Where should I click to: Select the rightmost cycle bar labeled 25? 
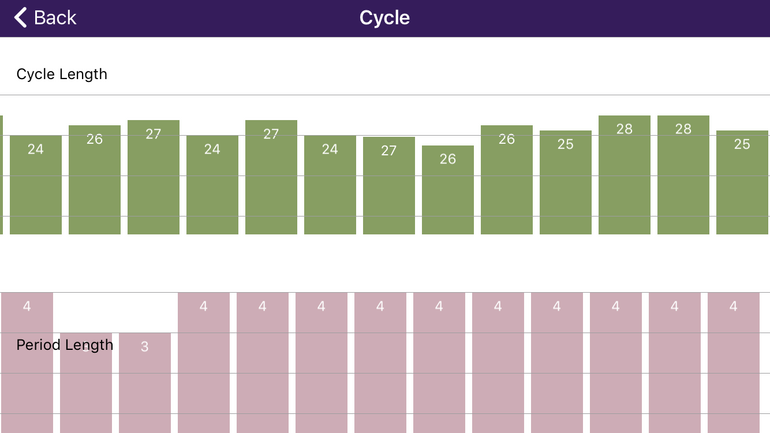pyautogui.click(x=742, y=182)
